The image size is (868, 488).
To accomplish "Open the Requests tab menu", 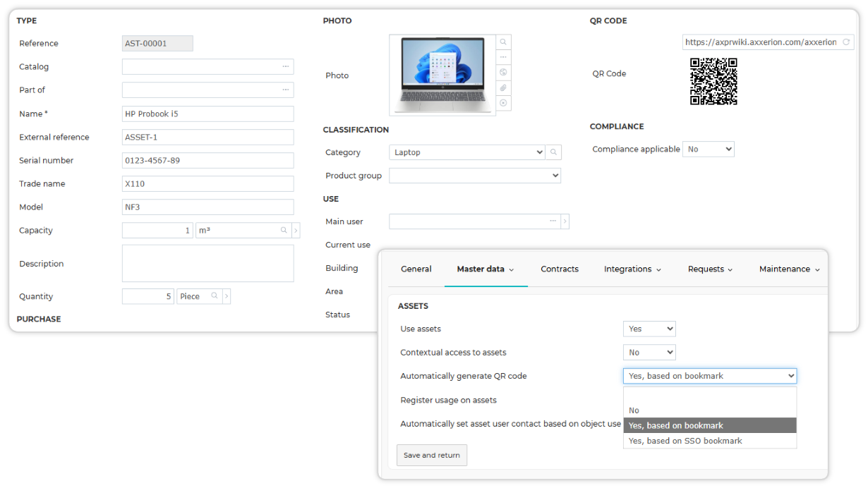I will (x=711, y=269).
